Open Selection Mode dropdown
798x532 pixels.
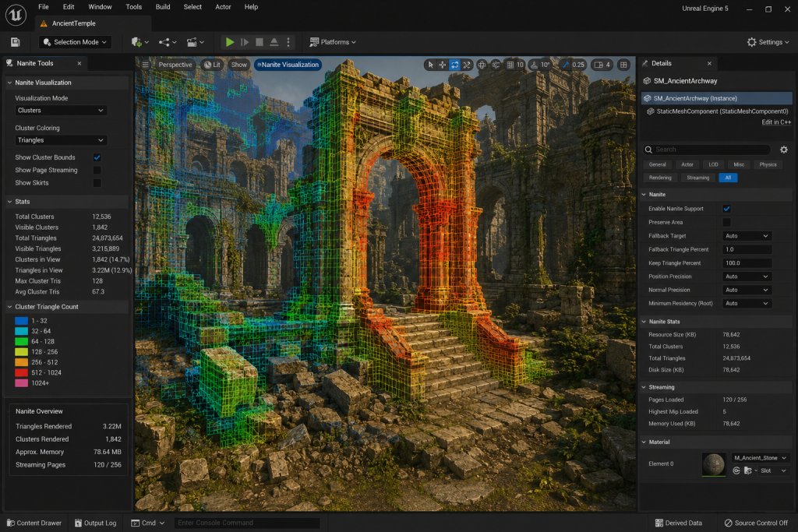75,42
